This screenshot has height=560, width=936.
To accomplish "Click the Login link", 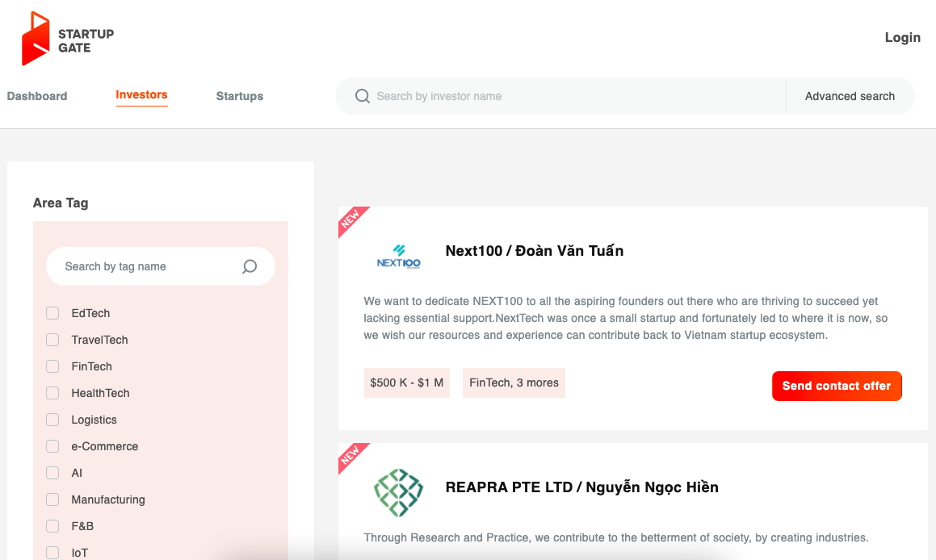I will (902, 38).
